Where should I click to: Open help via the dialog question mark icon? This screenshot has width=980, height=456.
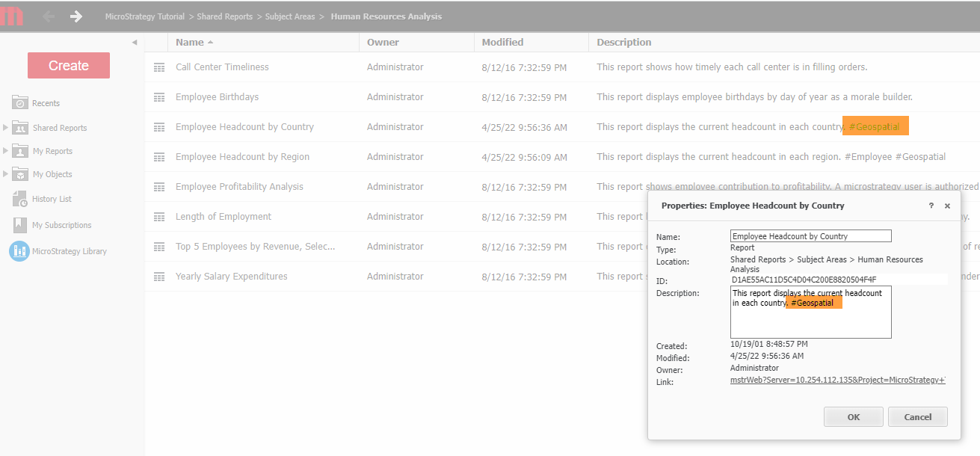[x=931, y=205]
